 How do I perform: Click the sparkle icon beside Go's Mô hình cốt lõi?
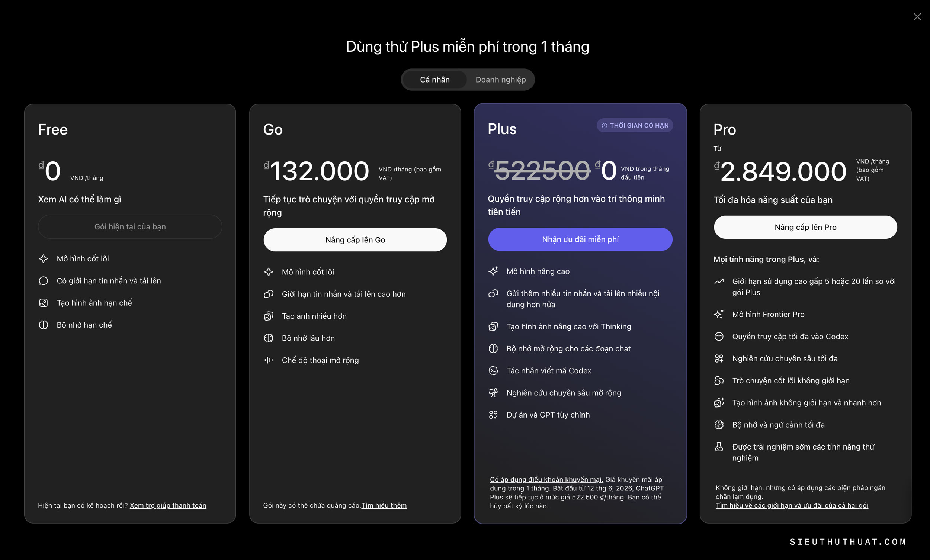click(x=268, y=272)
